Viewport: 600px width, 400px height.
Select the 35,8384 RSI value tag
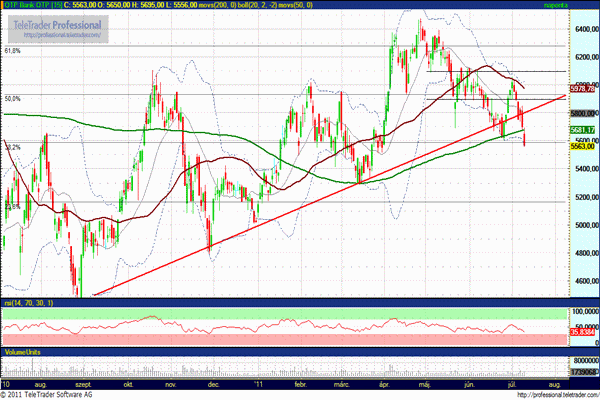(582, 333)
